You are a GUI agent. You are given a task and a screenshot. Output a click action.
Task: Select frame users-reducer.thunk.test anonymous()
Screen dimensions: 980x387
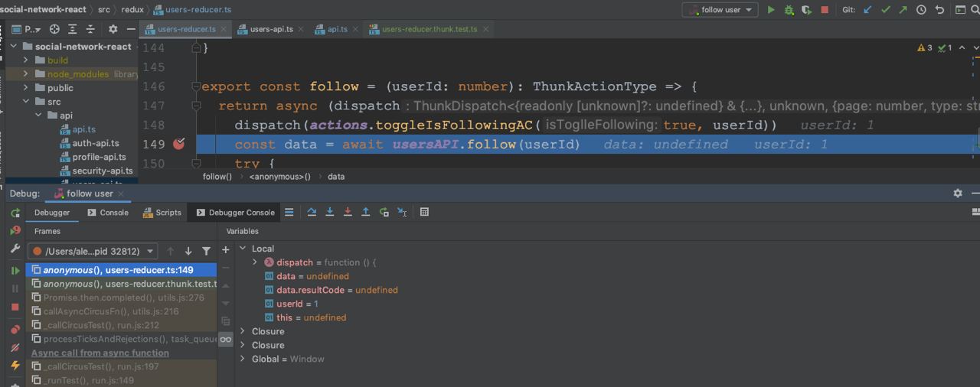tap(122, 284)
